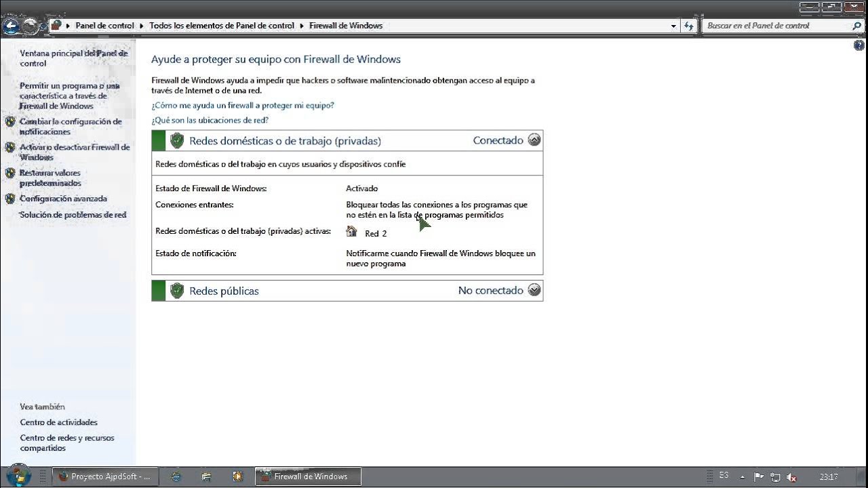
Task: Open the media player taskbar icon
Action: [237, 476]
